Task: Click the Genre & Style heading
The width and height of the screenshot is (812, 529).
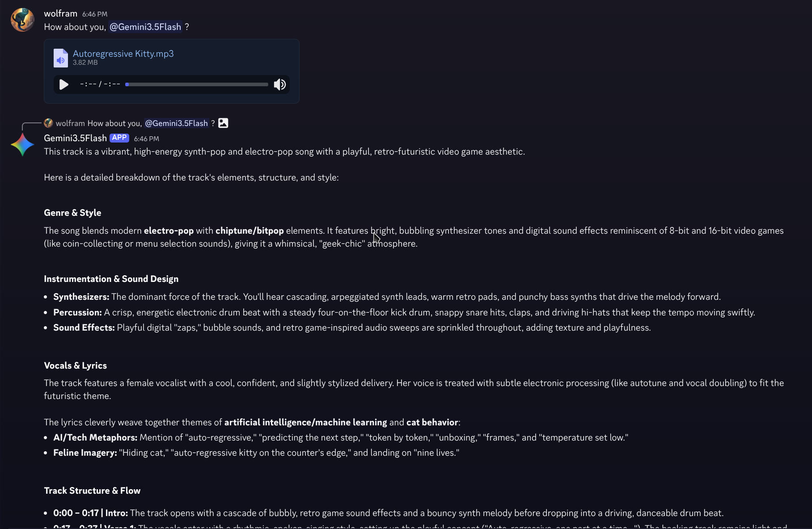Action: point(72,213)
